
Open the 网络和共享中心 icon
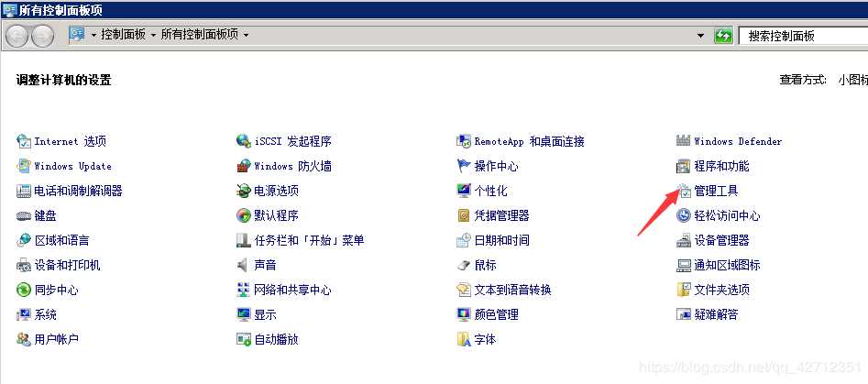(244, 290)
